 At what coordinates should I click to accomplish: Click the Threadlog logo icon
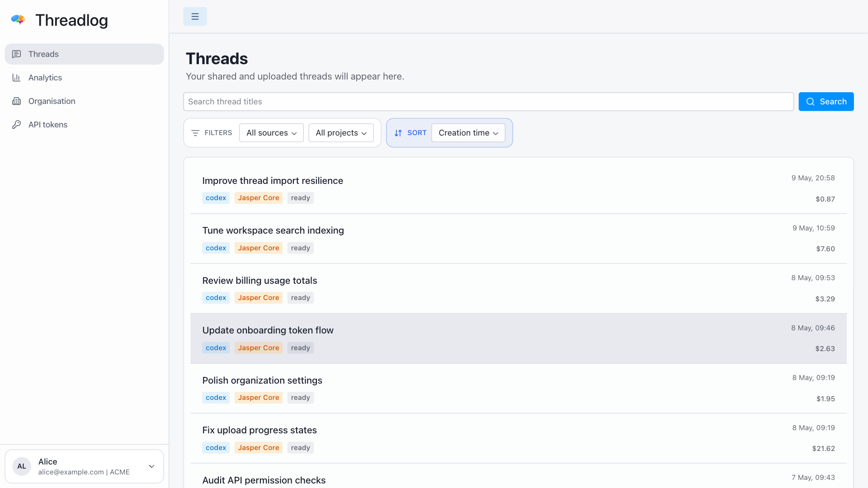[x=18, y=19]
